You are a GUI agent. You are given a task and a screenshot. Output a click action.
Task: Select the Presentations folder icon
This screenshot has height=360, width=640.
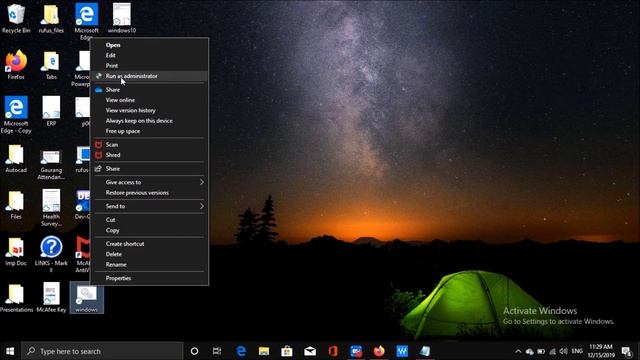point(16,298)
